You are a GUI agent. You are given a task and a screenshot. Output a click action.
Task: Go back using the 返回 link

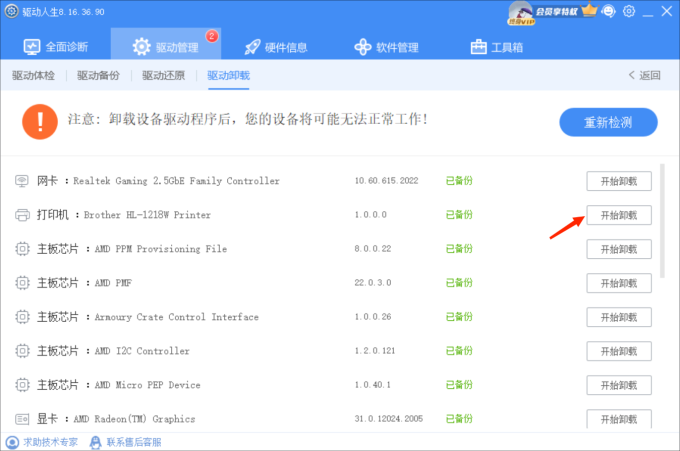click(644, 75)
